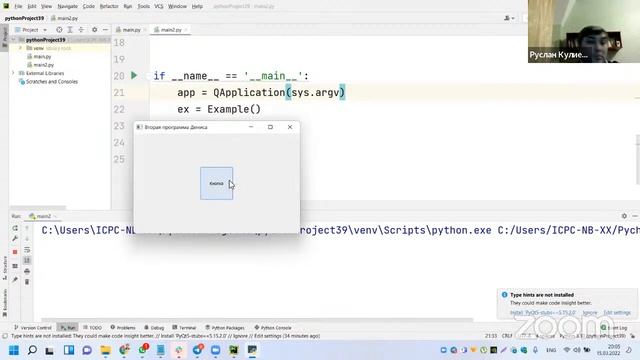Toggle tool window bars icon in status bar

5,336
